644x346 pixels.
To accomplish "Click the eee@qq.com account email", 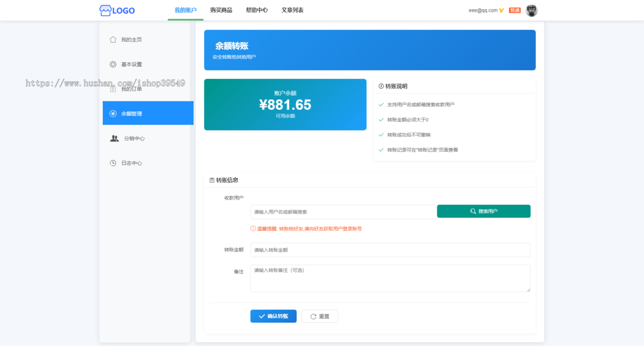I will click(x=483, y=10).
